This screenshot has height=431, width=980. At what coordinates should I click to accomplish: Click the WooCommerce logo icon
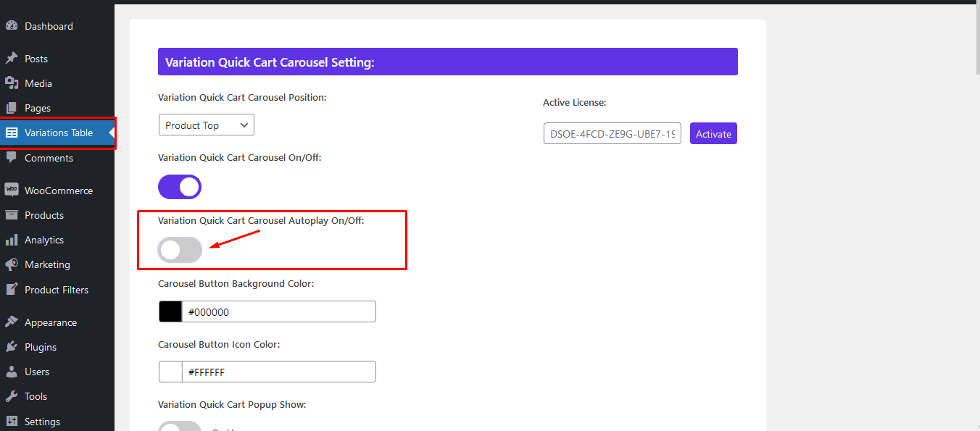pos(12,191)
